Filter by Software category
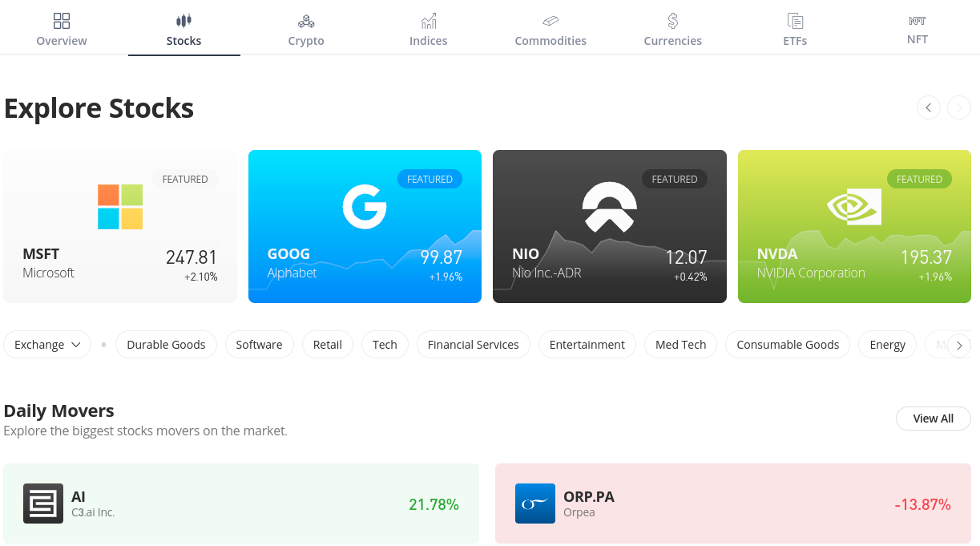Screen dimensions: 980x546 click(259, 345)
